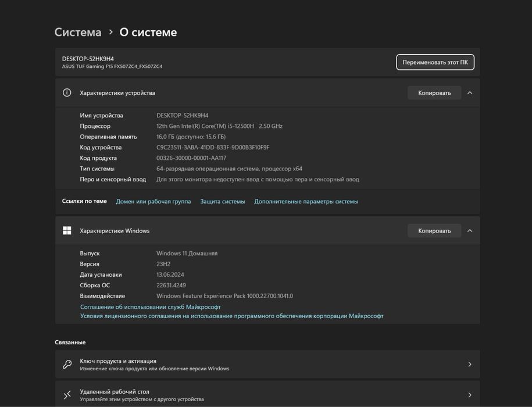Click the Удаленный рабочий стол remote icon
This screenshot has width=532, height=407.
pyautogui.click(x=67, y=395)
